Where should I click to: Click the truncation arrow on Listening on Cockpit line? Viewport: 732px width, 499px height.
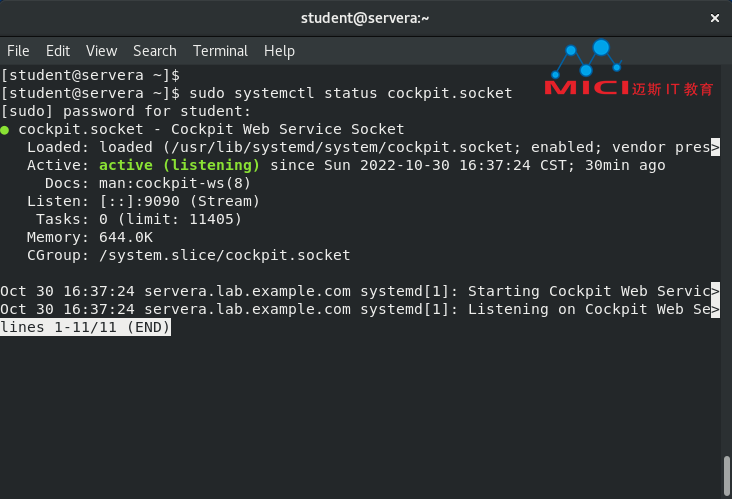point(715,309)
